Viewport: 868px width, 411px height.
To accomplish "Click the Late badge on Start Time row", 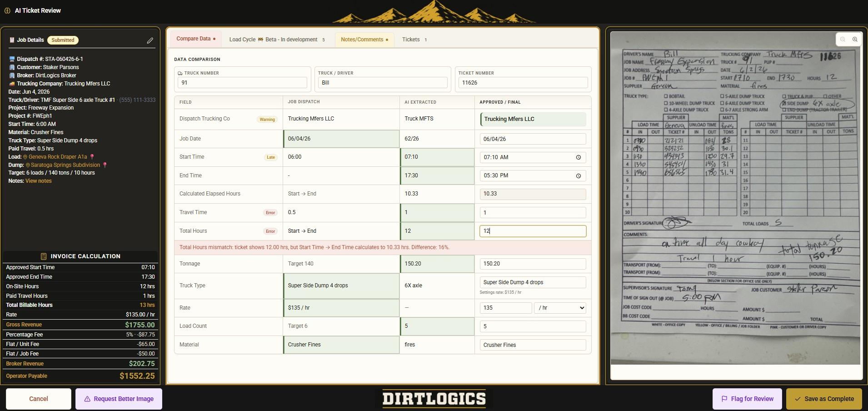I will 271,157.
